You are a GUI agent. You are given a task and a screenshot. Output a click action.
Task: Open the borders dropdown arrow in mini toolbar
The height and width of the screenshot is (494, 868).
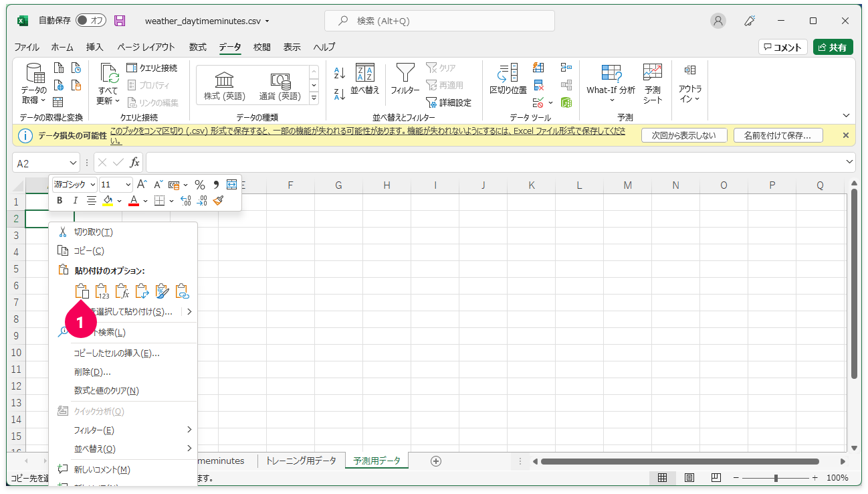click(x=171, y=201)
